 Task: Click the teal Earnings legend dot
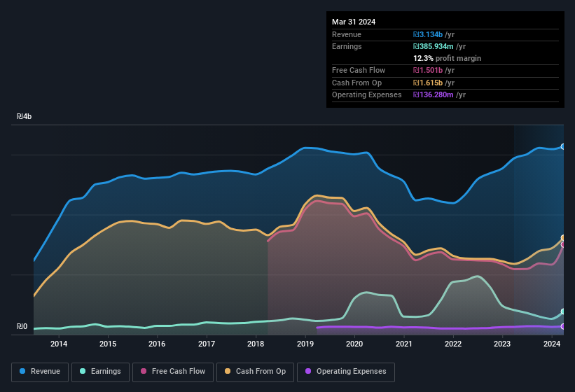pyautogui.click(x=83, y=371)
